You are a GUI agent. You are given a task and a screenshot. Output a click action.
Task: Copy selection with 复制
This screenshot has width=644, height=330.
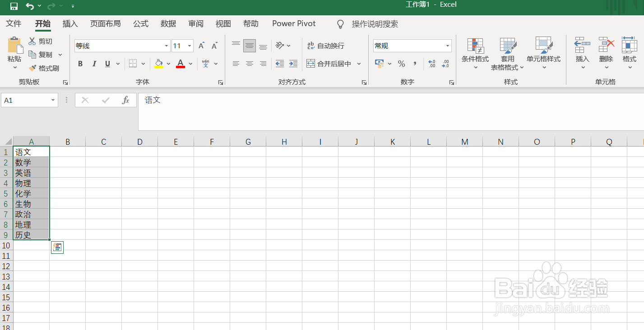(x=41, y=55)
